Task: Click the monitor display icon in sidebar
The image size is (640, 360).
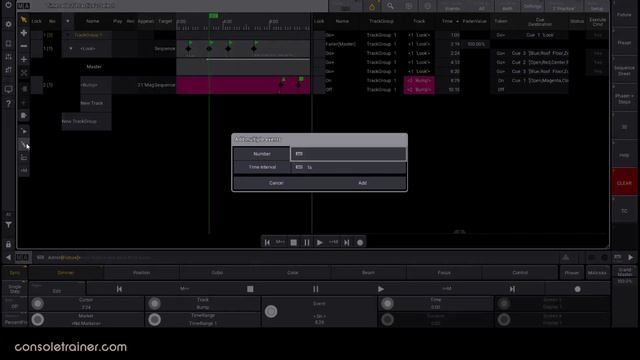Action: pos(8,89)
